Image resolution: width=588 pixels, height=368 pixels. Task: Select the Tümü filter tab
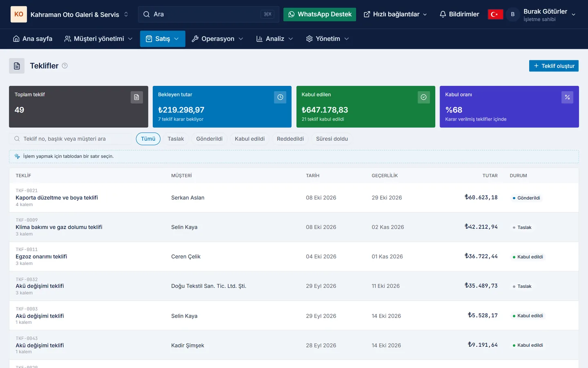tap(148, 139)
